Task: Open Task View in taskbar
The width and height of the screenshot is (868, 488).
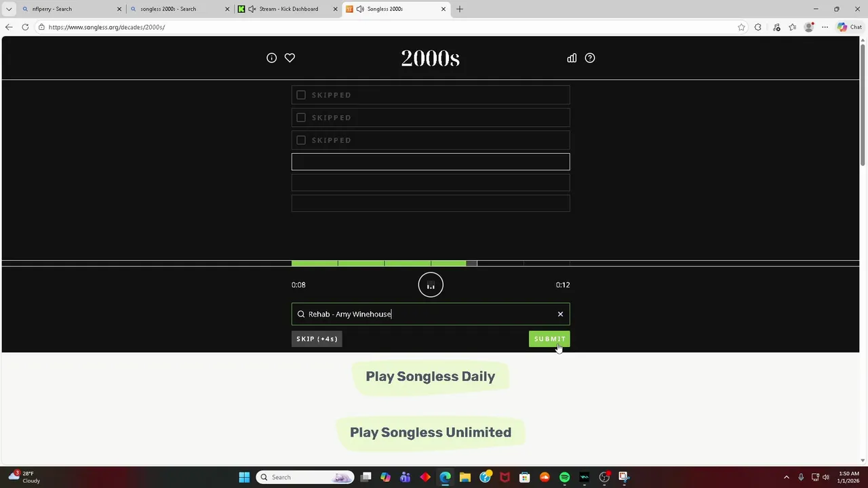Action: tap(366, 477)
